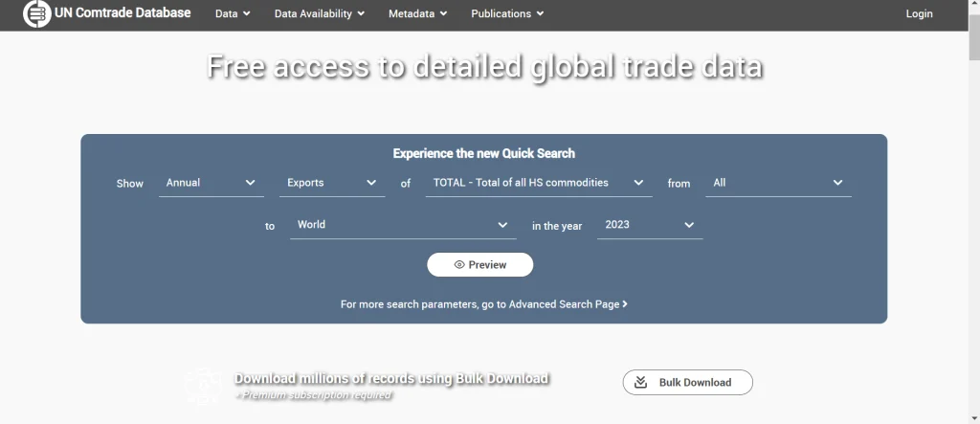The image size is (980, 424).
Task: Click the 'in the year' label
Action: point(557,226)
